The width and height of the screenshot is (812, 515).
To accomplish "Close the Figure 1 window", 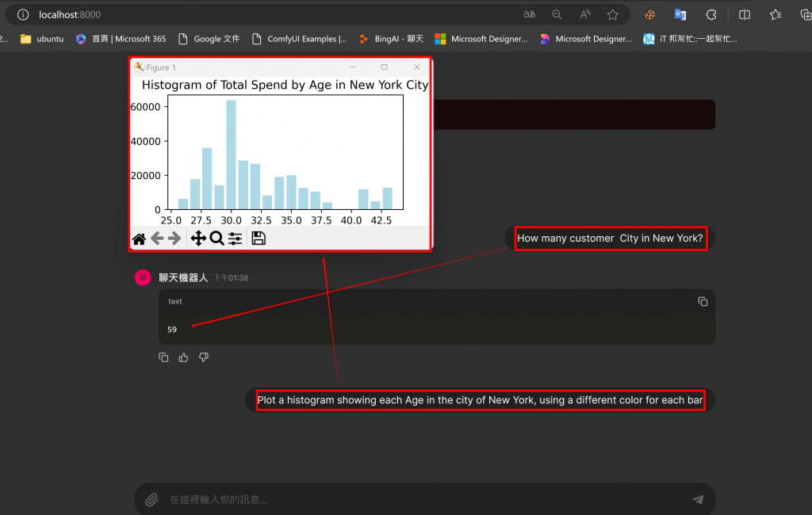I will (x=417, y=67).
